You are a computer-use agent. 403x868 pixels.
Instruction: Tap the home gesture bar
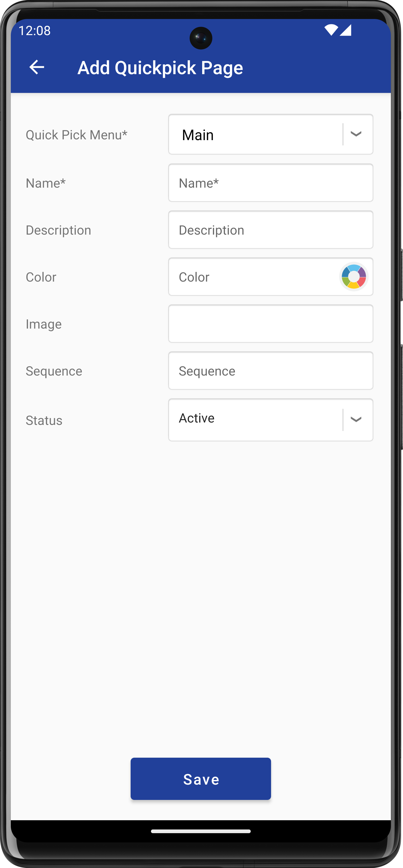pyautogui.click(x=201, y=831)
